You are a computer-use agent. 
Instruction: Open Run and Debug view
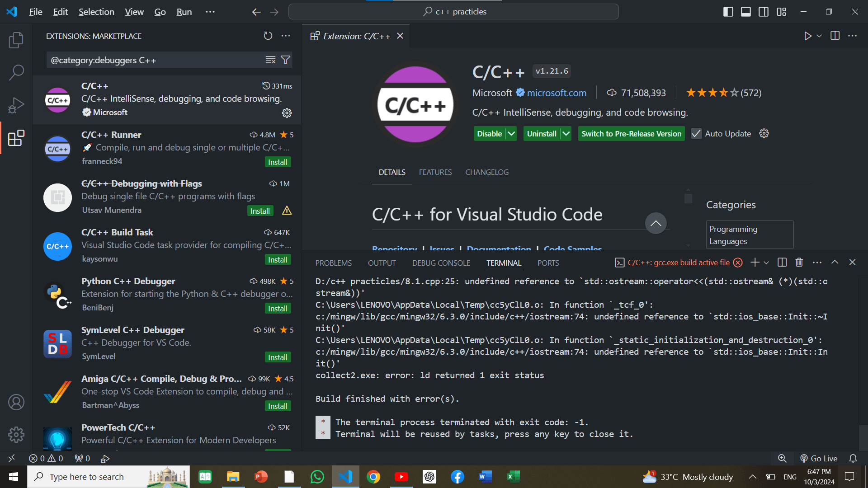[x=16, y=105]
